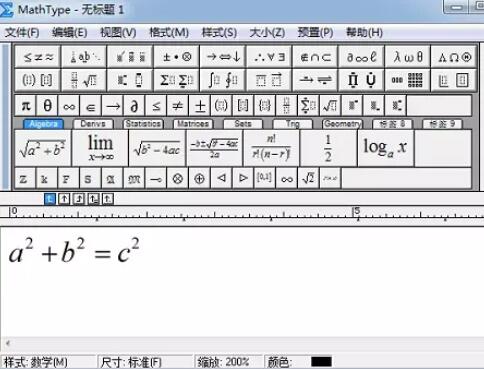Open the integral templates palette
Viewport: 484px width, 369px height.
[x=223, y=80]
